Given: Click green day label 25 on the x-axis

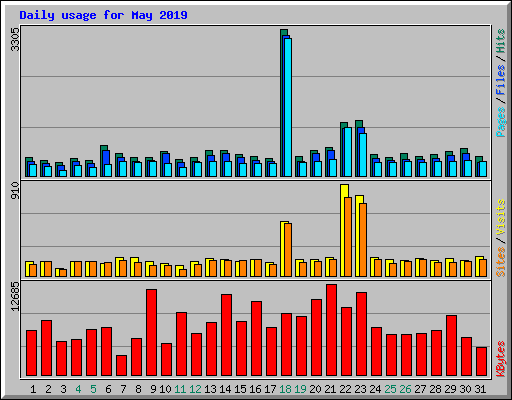Looking at the screenshot, I should [390, 389].
